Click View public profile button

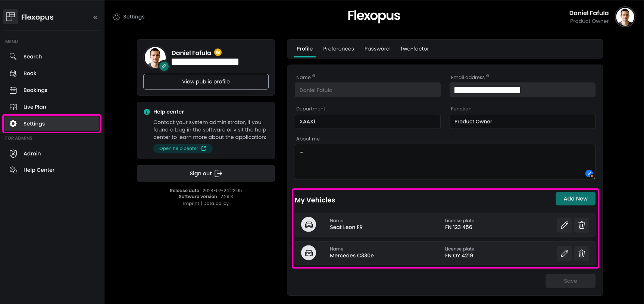[x=206, y=82]
